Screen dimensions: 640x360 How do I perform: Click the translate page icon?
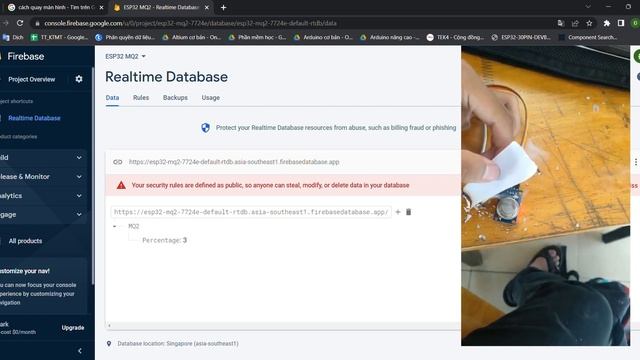coord(561,23)
